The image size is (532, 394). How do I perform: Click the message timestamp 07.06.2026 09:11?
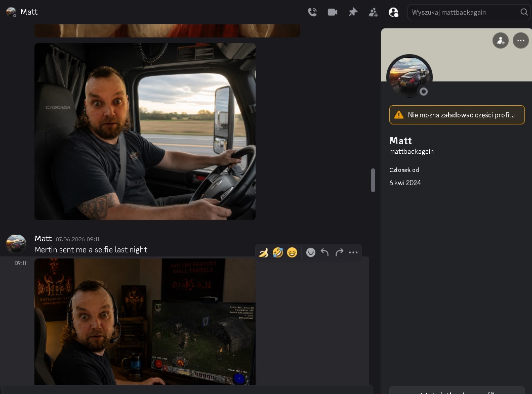pos(77,239)
